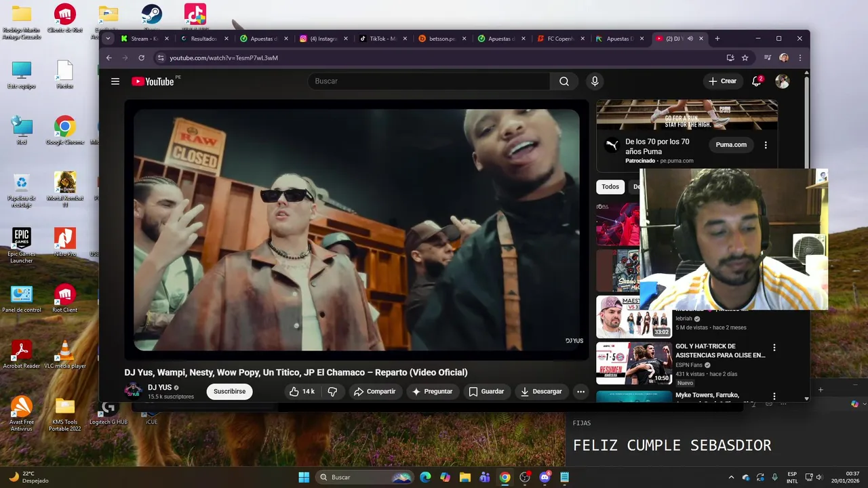This screenshot has height=488, width=868.
Task: Open Riot Client desktop shortcut
Action: pyautogui.click(x=64, y=298)
